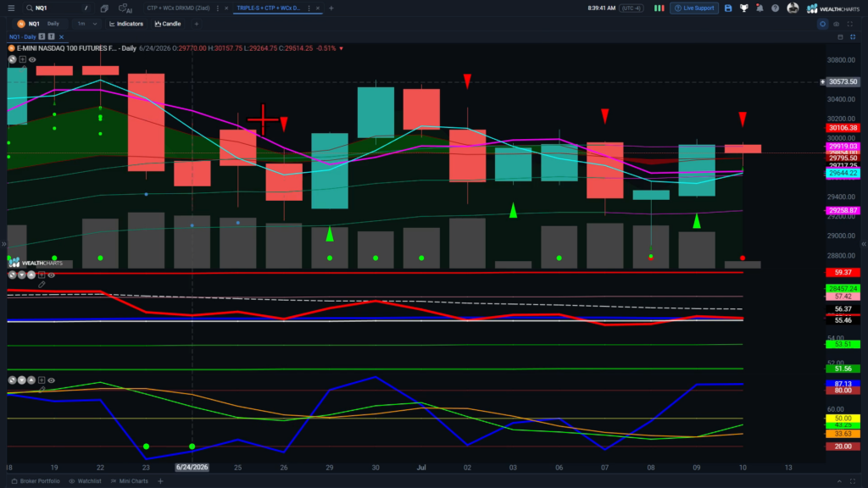This screenshot has width=868, height=488.
Task: Click the 6/24/2026 date marker on time axis
Action: [x=192, y=468]
